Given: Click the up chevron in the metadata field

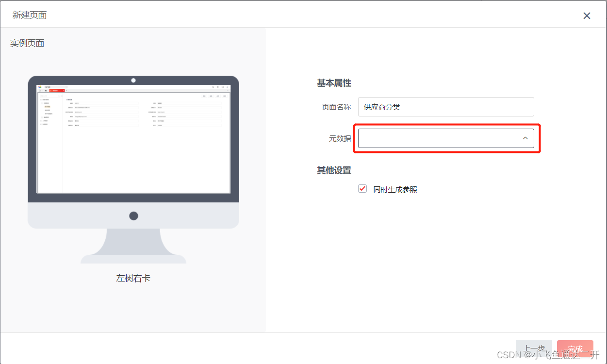Looking at the screenshot, I should click(525, 138).
